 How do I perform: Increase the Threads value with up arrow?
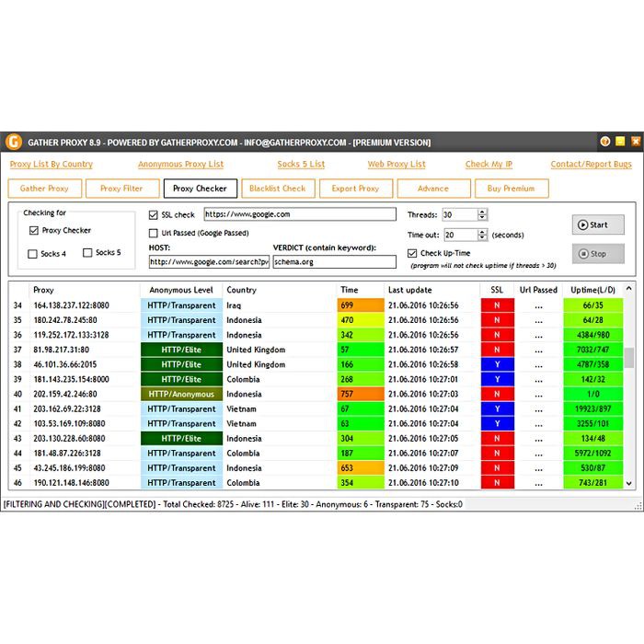(482, 211)
